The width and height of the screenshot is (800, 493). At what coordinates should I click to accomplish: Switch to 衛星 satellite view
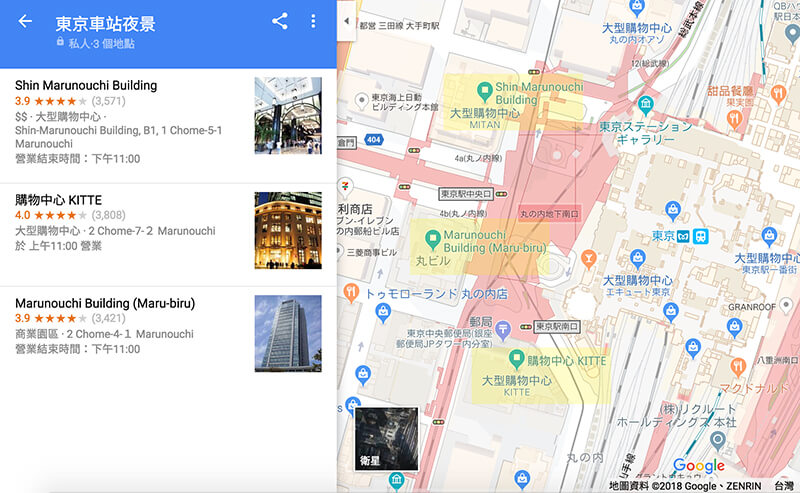pos(387,439)
